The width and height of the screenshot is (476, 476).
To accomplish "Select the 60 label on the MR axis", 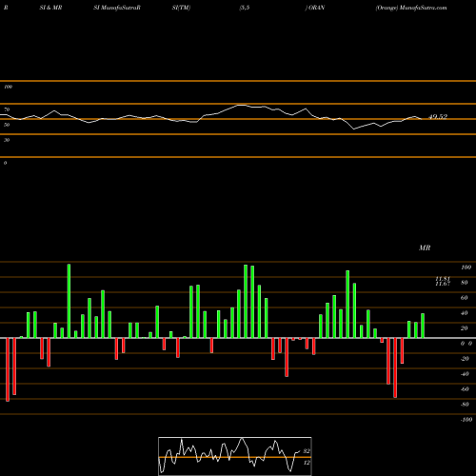I will pos(465,298).
